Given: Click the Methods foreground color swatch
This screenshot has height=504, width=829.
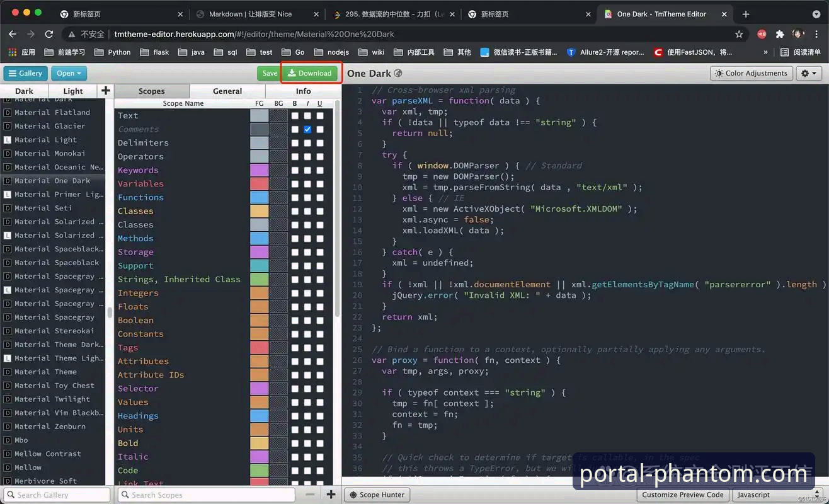Looking at the screenshot, I should [x=260, y=238].
